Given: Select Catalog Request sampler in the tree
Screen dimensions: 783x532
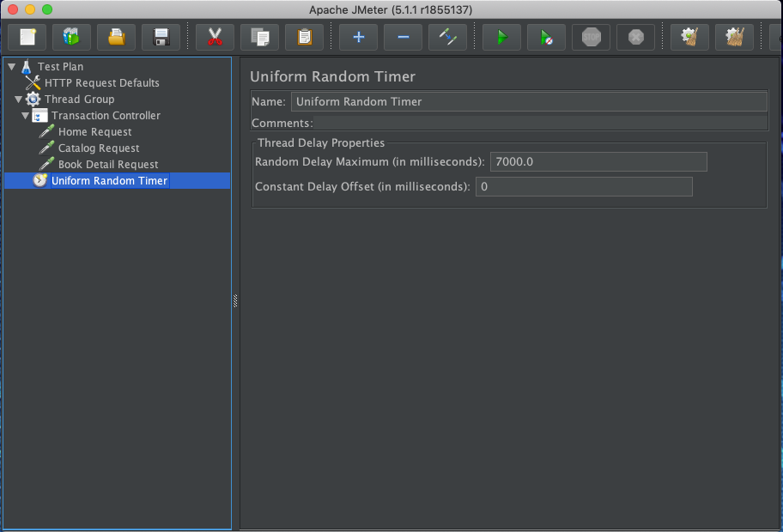Looking at the screenshot, I should pyautogui.click(x=99, y=148).
